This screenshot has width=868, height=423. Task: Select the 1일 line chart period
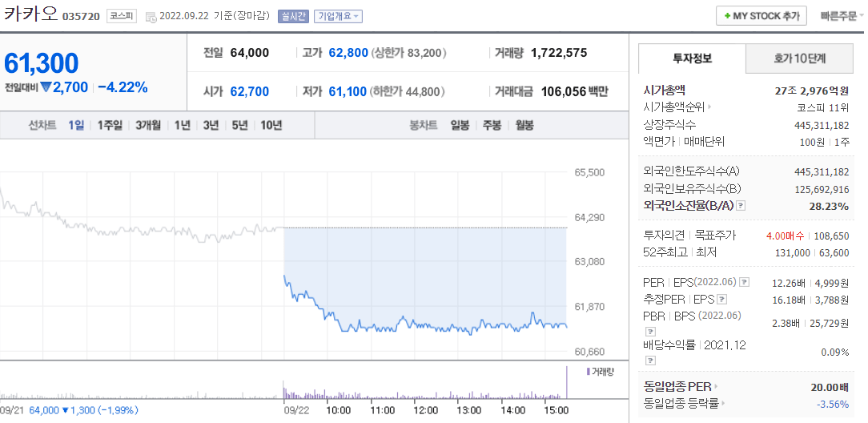click(76, 125)
